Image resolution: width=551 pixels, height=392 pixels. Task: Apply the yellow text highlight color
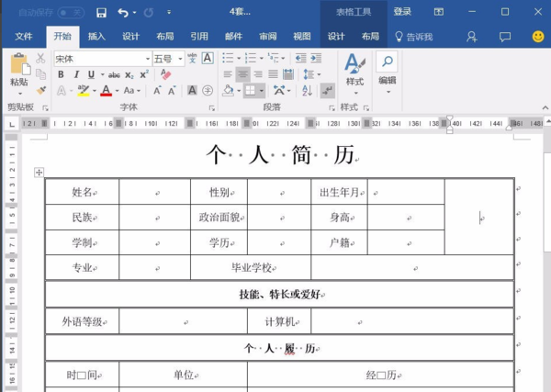(x=84, y=91)
